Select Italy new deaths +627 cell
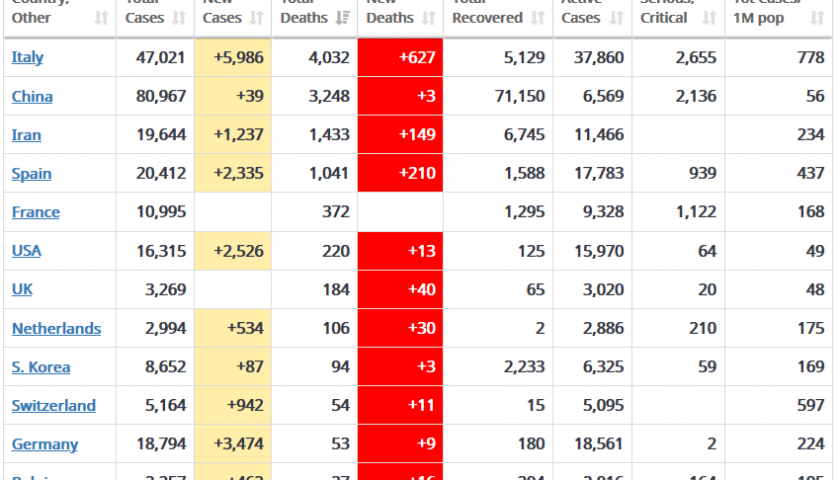The width and height of the screenshot is (840, 480). [400, 57]
